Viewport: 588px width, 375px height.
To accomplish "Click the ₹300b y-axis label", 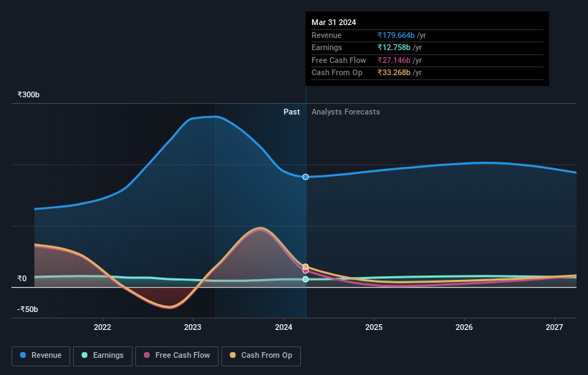I will [28, 94].
